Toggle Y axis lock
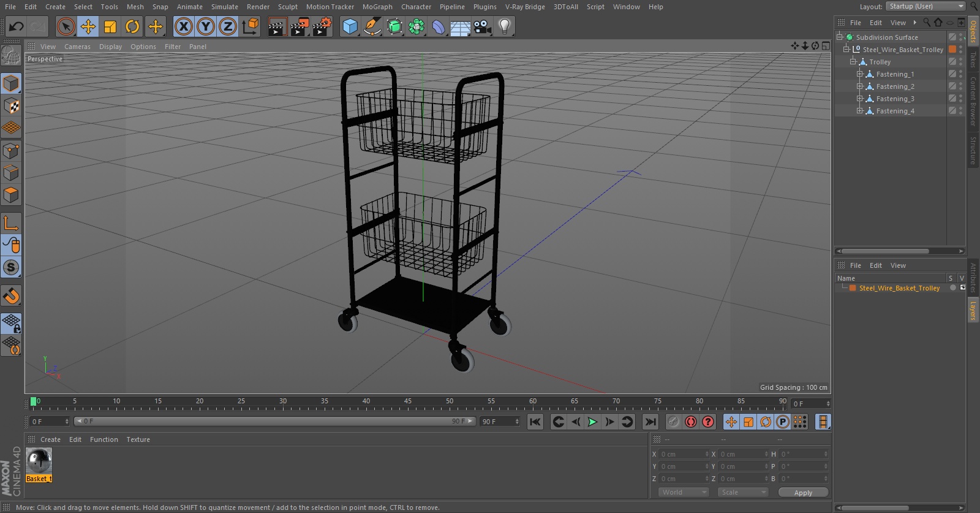Image resolution: width=980 pixels, height=513 pixels. 206,26
